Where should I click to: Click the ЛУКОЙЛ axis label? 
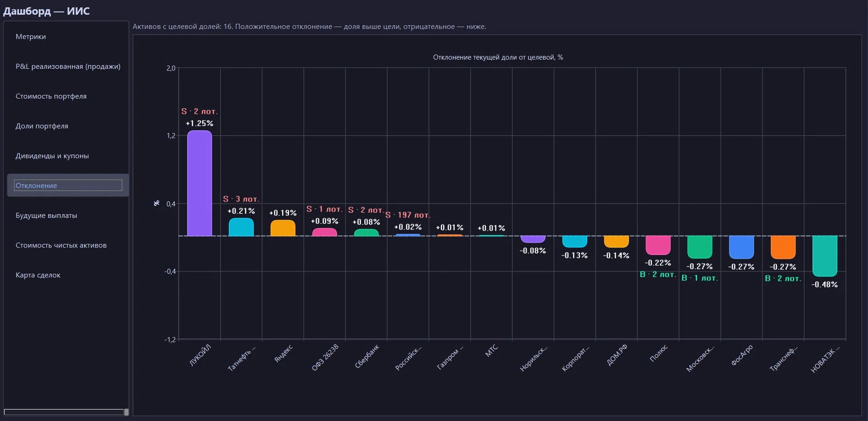200,355
